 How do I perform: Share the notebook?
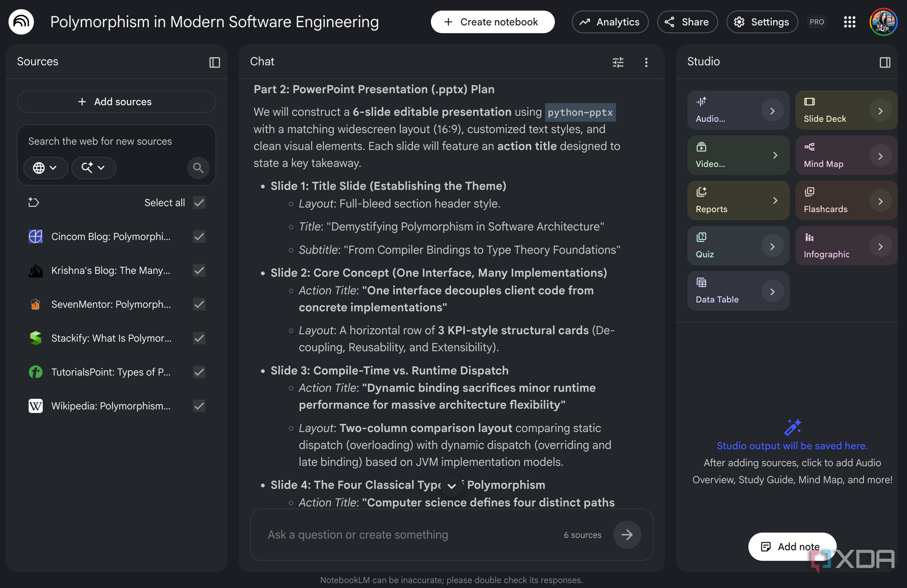point(687,22)
